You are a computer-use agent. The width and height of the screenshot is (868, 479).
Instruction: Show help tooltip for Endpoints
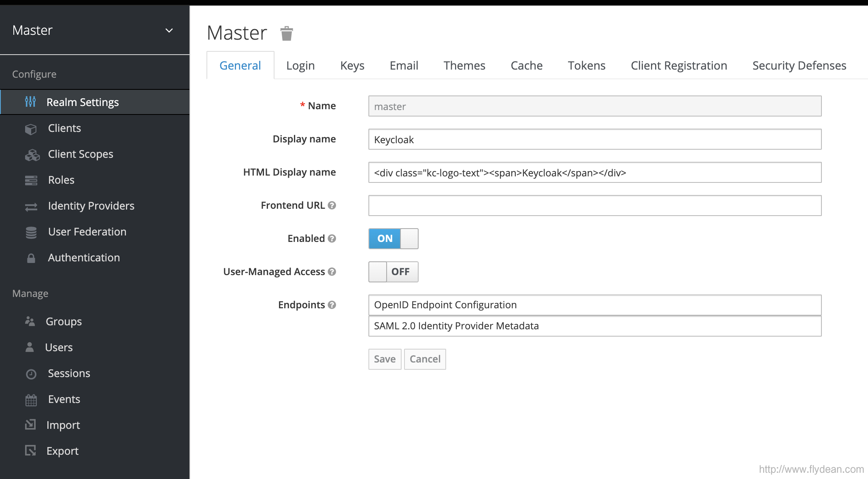332,305
